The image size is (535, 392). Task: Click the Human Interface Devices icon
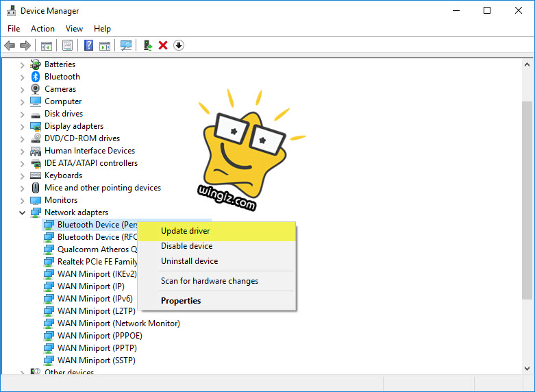pos(36,151)
